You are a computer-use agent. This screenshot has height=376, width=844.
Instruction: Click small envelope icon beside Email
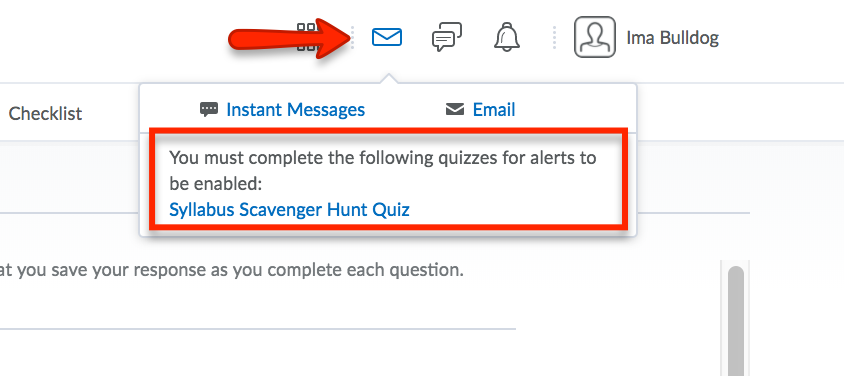(x=455, y=109)
